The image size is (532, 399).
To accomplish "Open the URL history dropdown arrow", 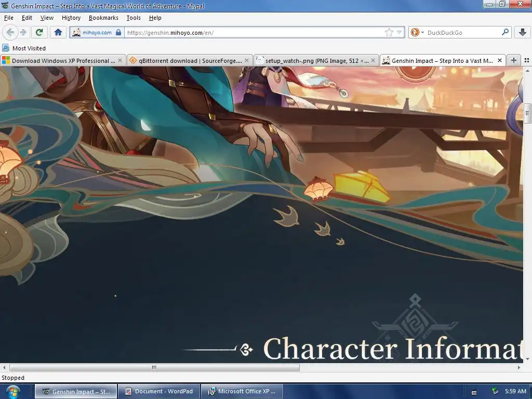I will click(399, 33).
